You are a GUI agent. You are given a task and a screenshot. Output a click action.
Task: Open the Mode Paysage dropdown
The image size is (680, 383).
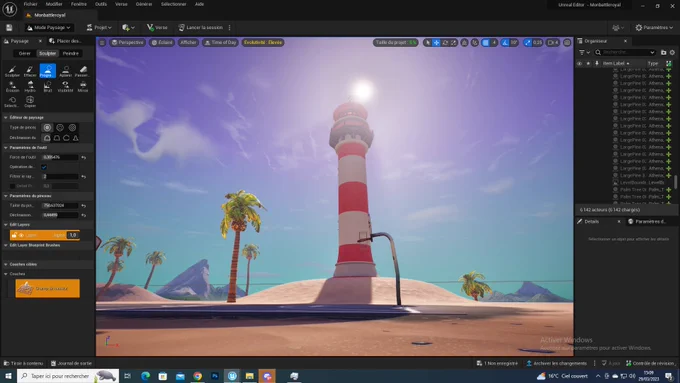click(48, 27)
